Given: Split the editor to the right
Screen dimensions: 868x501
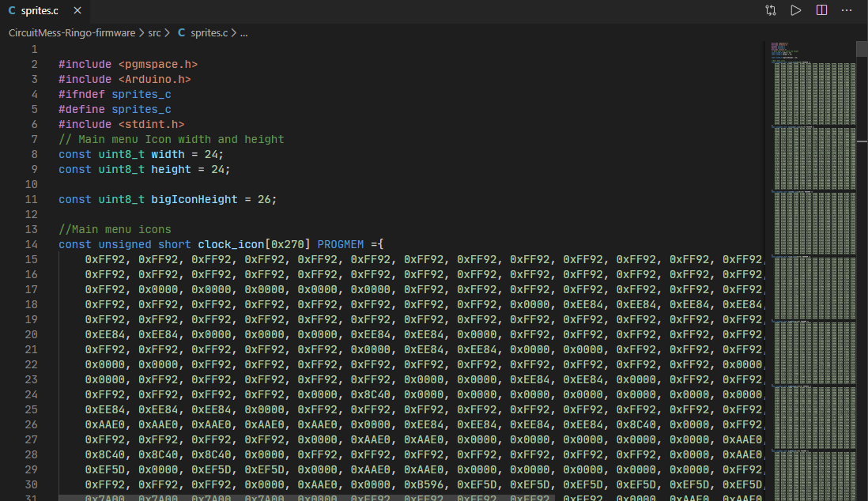Looking at the screenshot, I should (821, 10).
